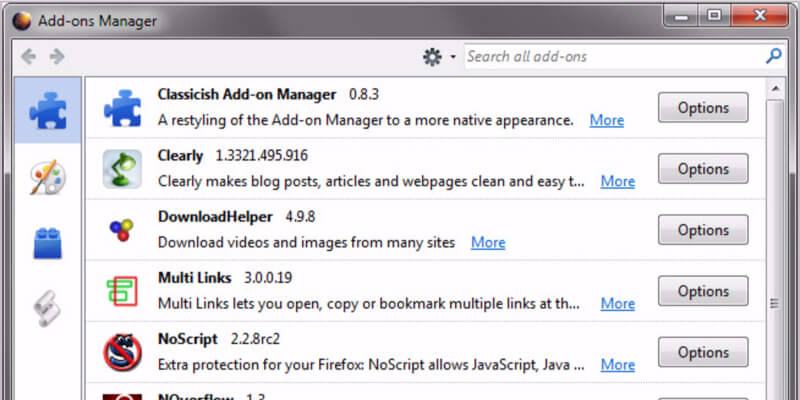Screen dimensions: 800x400
Task: Select the Classicish Add-on Manager title text
Action: 247,95
